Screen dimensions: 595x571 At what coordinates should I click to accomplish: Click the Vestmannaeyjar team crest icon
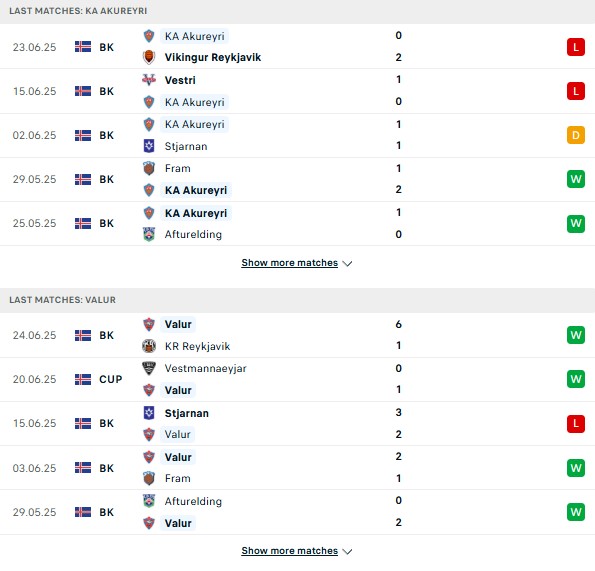(149, 368)
